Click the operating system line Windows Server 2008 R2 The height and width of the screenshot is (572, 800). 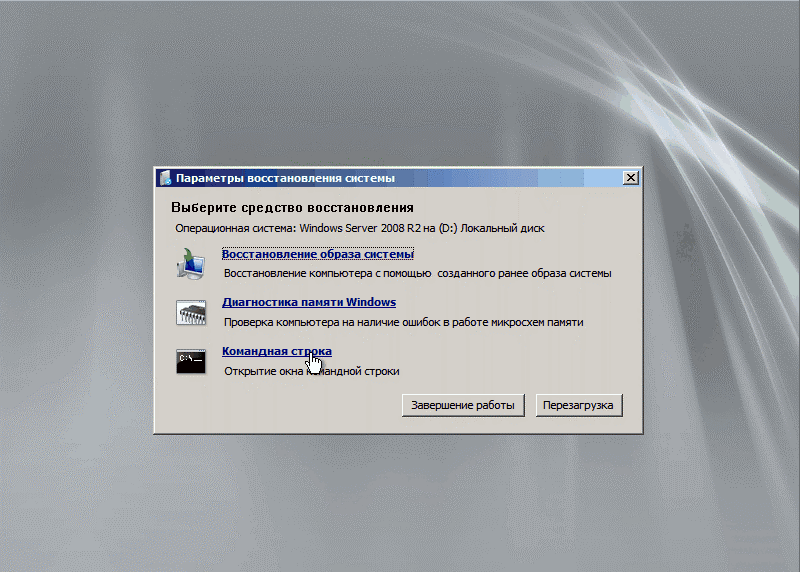pyautogui.click(x=360, y=228)
